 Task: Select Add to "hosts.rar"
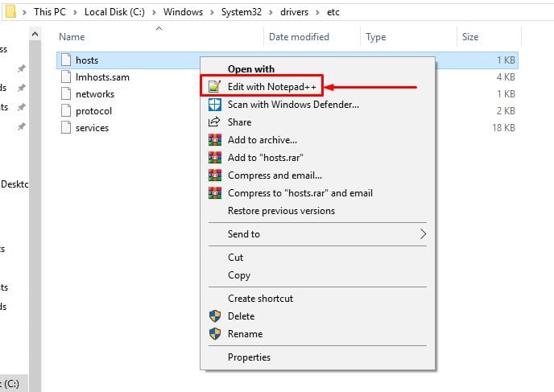(x=317, y=158)
